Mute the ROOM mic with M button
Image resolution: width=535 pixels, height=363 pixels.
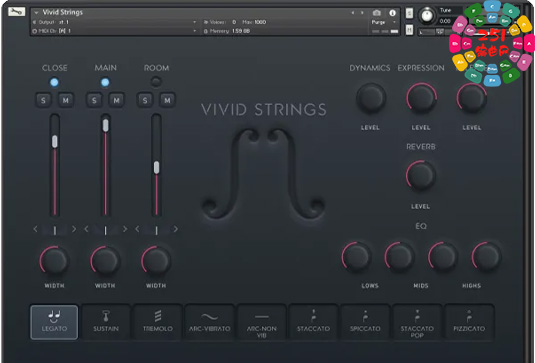tap(167, 100)
